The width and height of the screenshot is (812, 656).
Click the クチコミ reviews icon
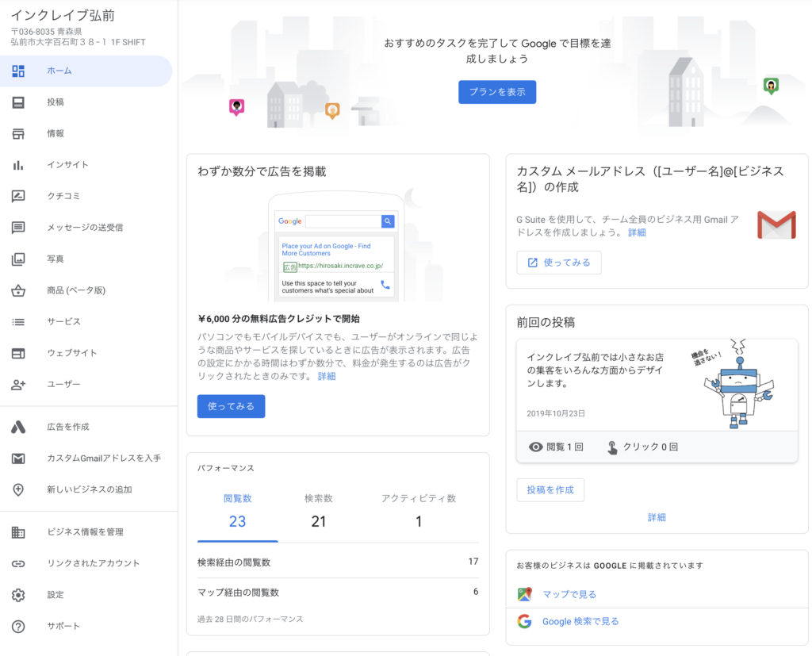(18, 197)
